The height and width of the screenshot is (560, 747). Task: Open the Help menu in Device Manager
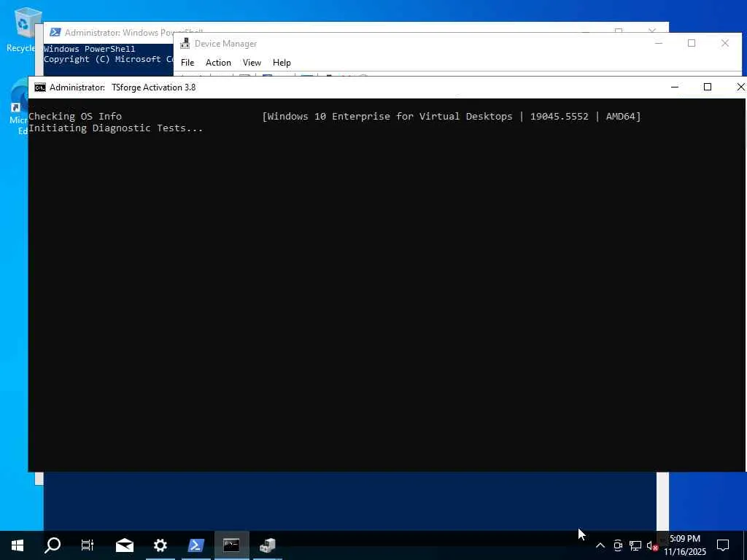click(282, 63)
